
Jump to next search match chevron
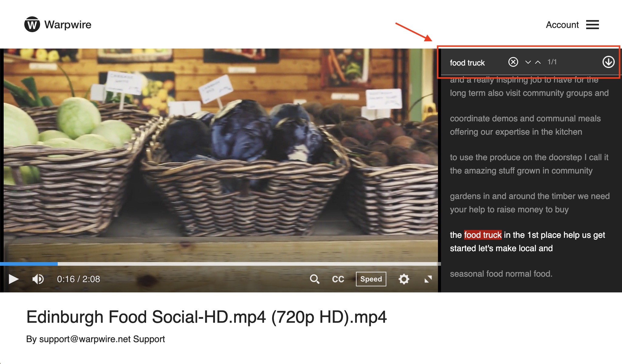[528, 62]
